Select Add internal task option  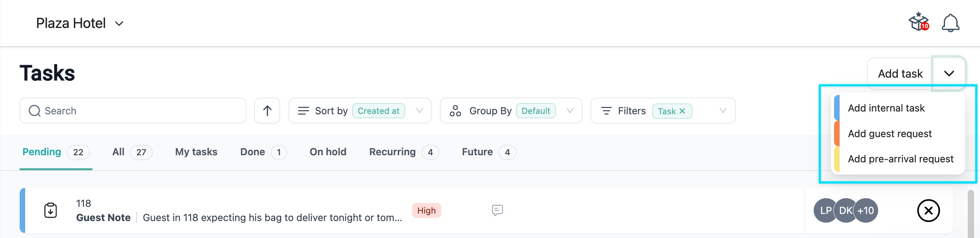coord(886,108)
